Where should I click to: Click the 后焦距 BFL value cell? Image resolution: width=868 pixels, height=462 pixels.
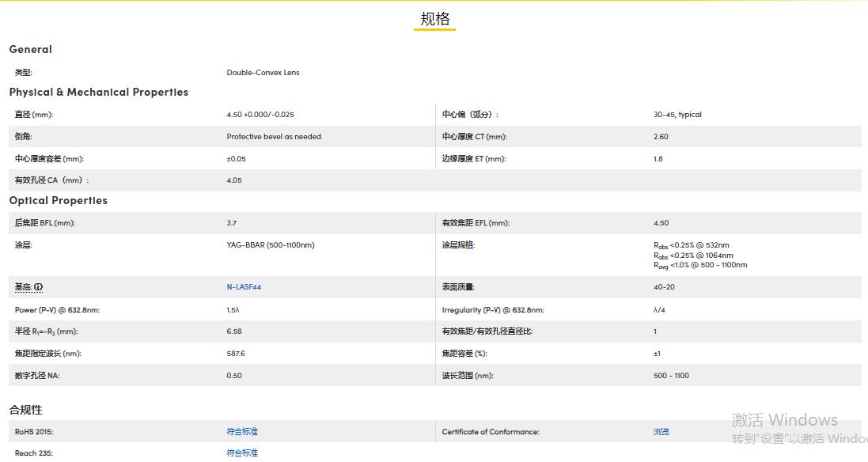pyautogui.click(x=229, y=222)
